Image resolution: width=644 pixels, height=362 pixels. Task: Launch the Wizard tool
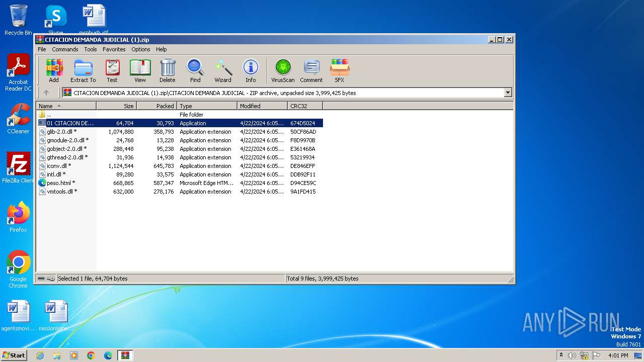pos(223,70)
